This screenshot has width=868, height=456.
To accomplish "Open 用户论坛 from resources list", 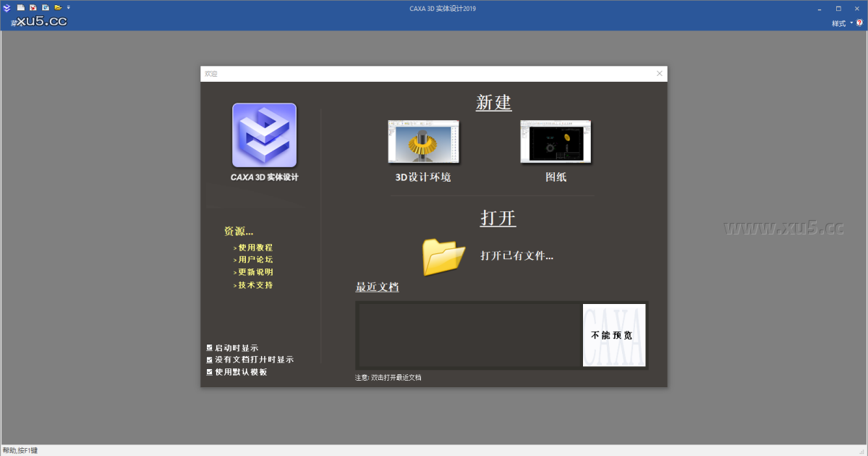I will [x=255, y=259].
